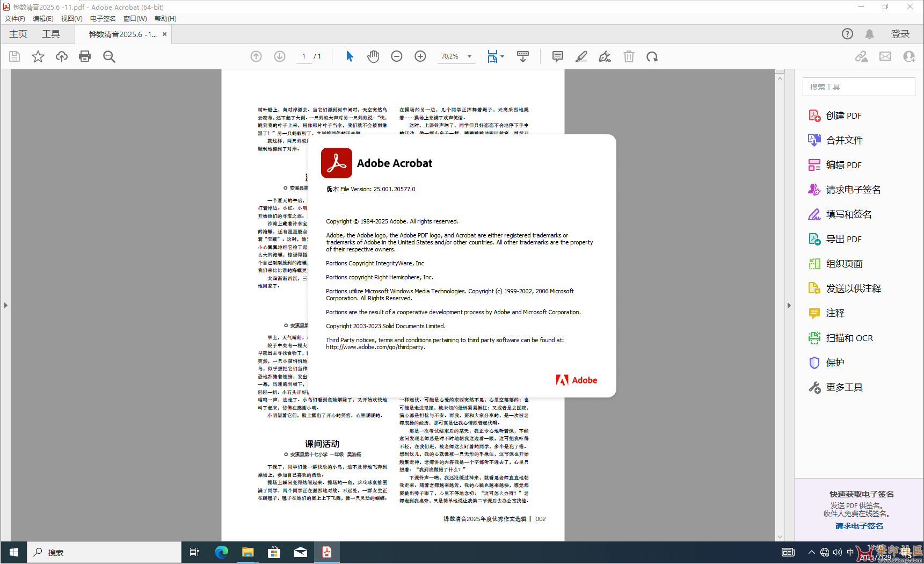Click the Print file icon
The height and width of the screenshot is (564, 924).
click(85, 56)
